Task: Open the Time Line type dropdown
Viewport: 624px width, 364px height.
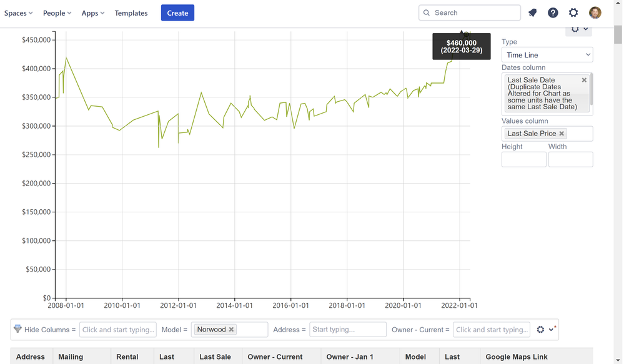Action: [547, 54]
